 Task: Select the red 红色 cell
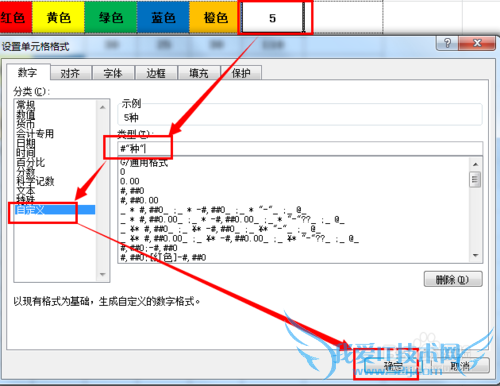(15, 17)
